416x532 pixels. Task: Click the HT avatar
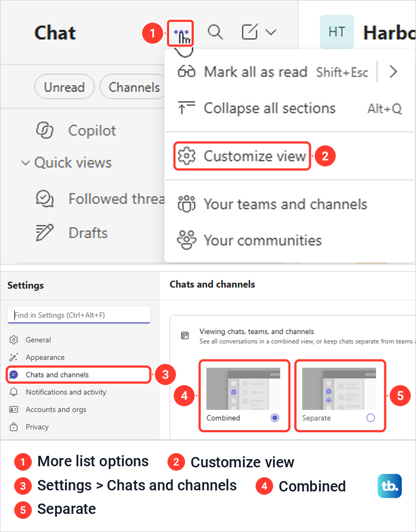tap(337, 32)
